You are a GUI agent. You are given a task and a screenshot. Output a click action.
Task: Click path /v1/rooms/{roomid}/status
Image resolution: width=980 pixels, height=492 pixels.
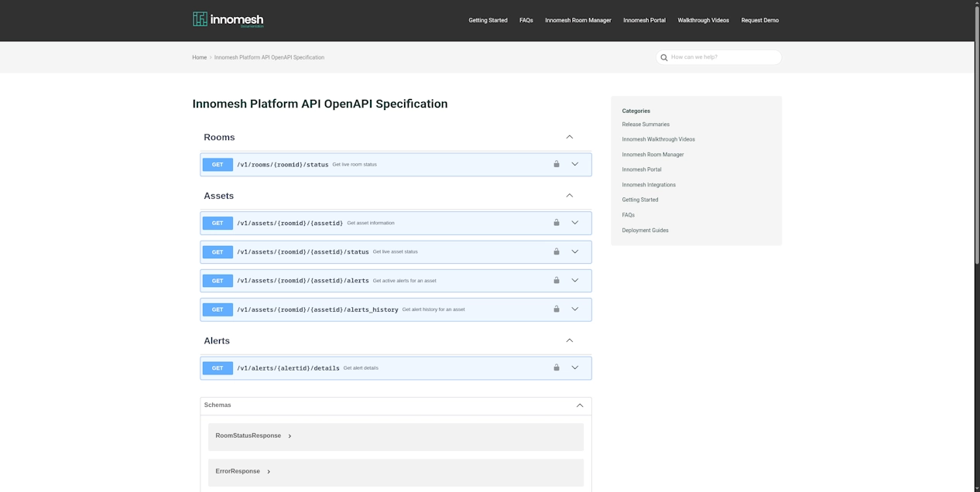283,164
